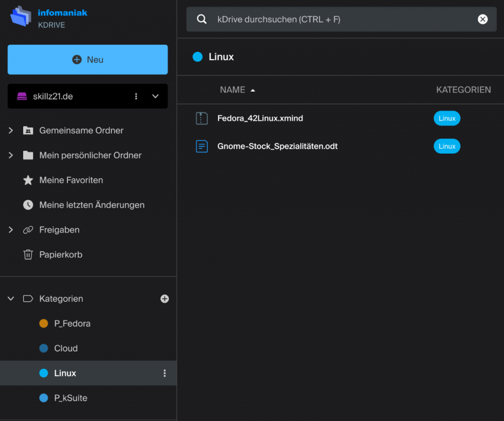Click the Neu button

[88, 60]
